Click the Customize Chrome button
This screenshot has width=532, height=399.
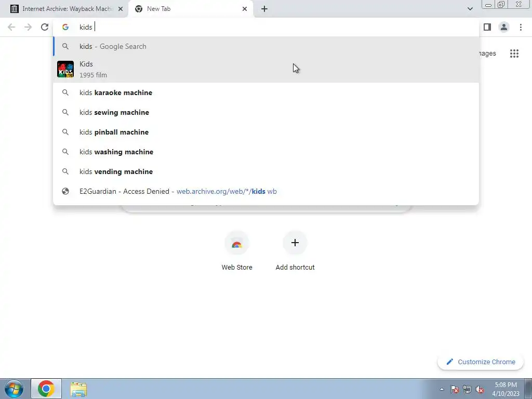tap(481, 362)
